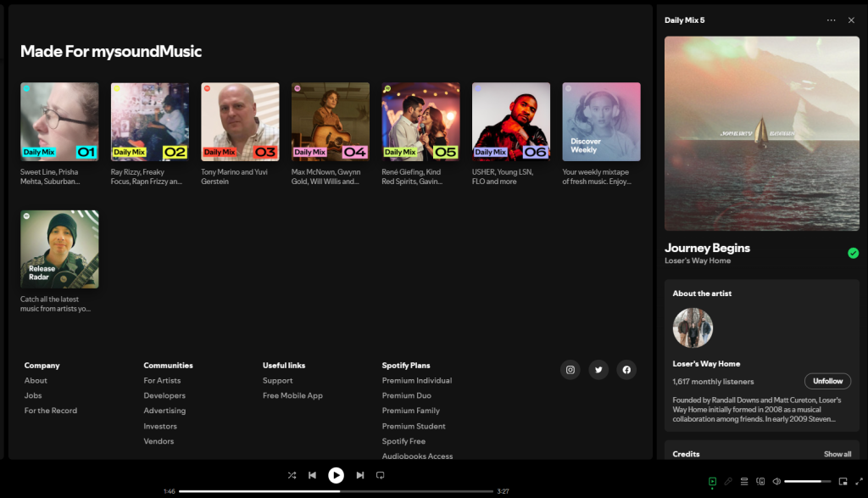Open the Advertising link

click(x=164, y=411)
